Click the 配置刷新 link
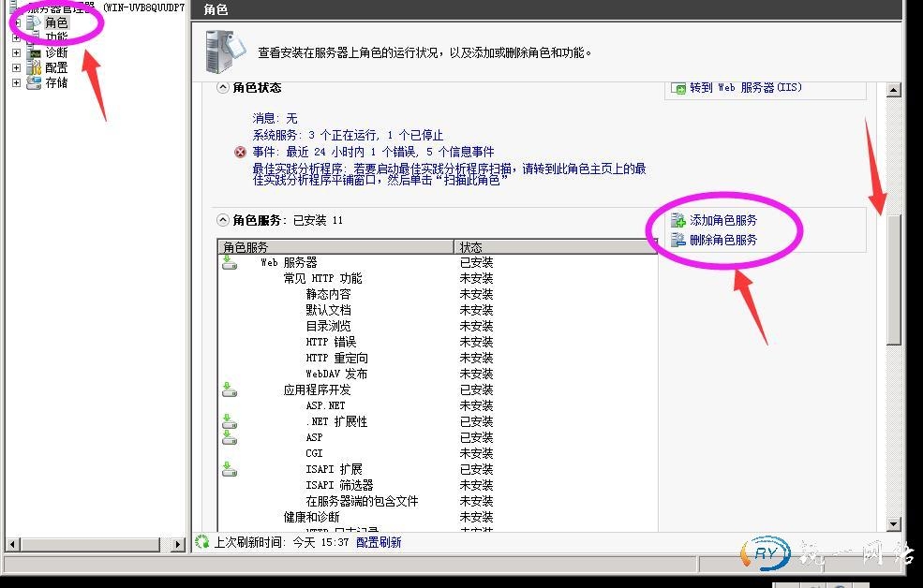The image size is (923, 588). (379, 542)
